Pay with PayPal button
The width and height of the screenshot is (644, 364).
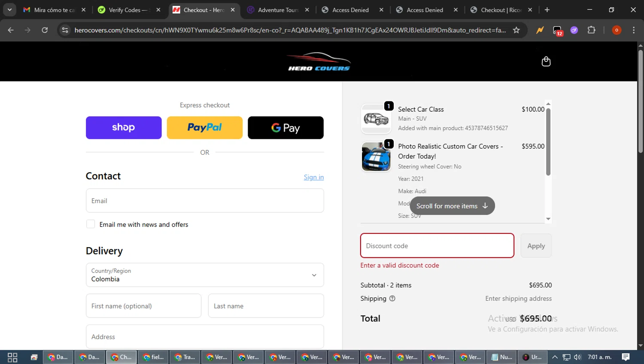(204, 128)
